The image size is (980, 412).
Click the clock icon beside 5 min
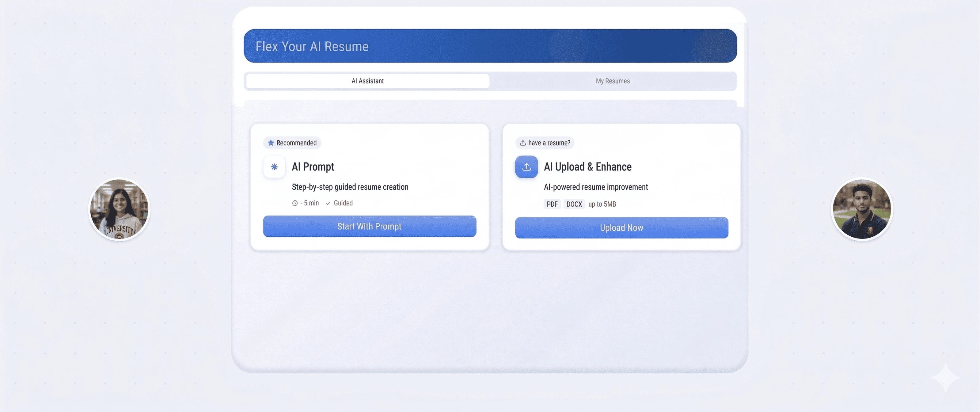click(x=295, y=203)
